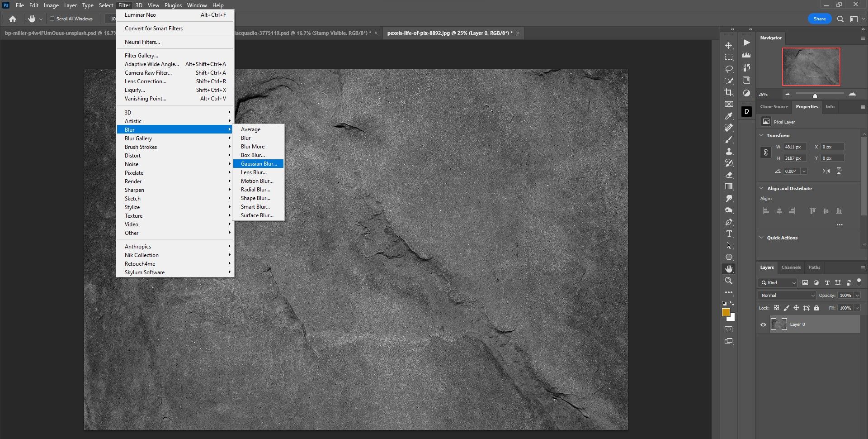The width and height of the screenshot is (868, 439).
Task: Open the Opacity slider dropdown
Action: pyautogui.click(x=858, y=296)
